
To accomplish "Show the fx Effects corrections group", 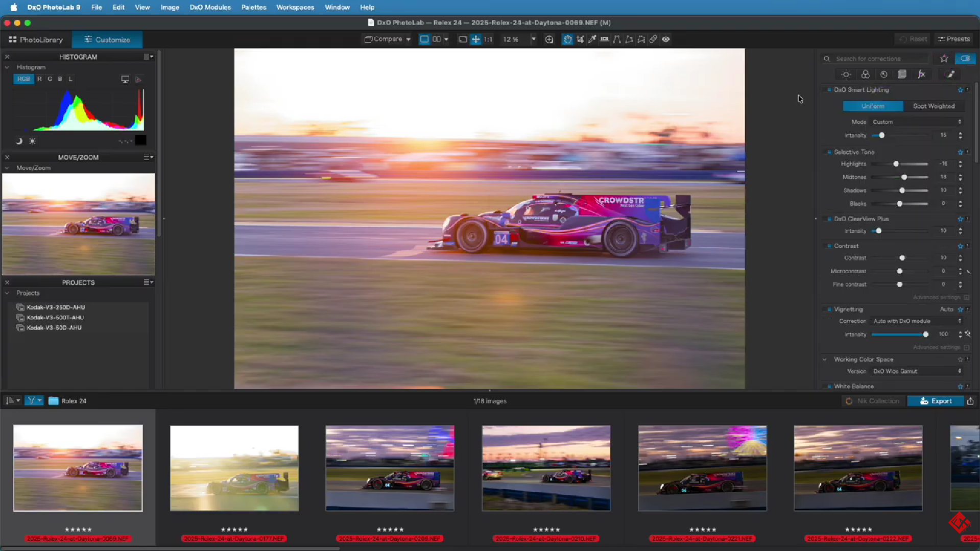I will click(921, 75).
